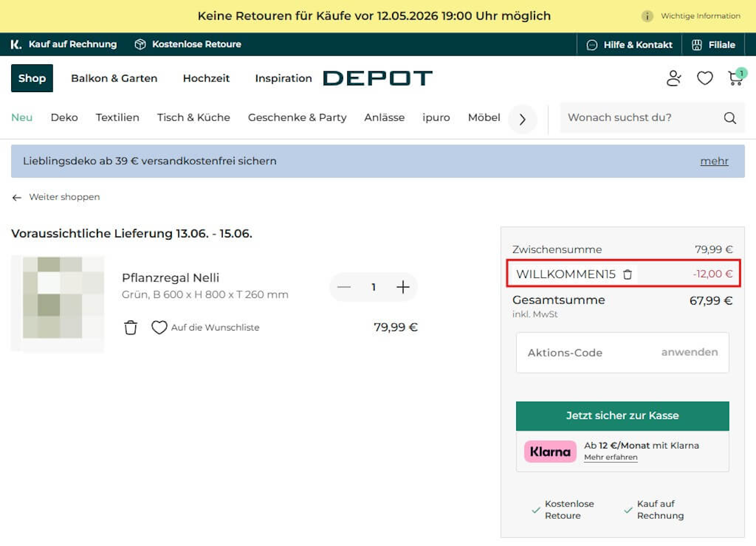Open the Inspiration menu

coord(283,78)
